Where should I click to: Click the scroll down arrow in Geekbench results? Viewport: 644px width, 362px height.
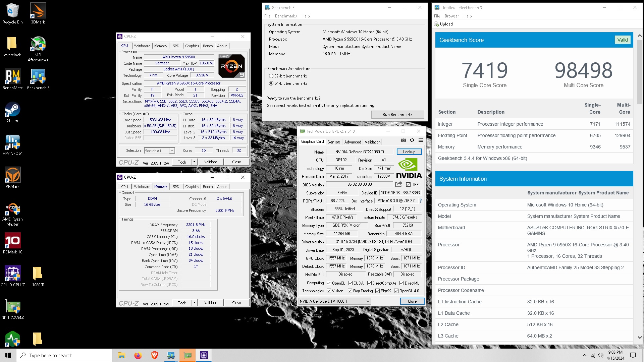639,338
